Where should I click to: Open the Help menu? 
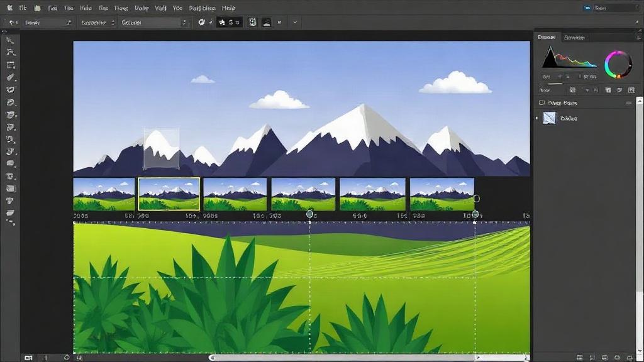228,8
